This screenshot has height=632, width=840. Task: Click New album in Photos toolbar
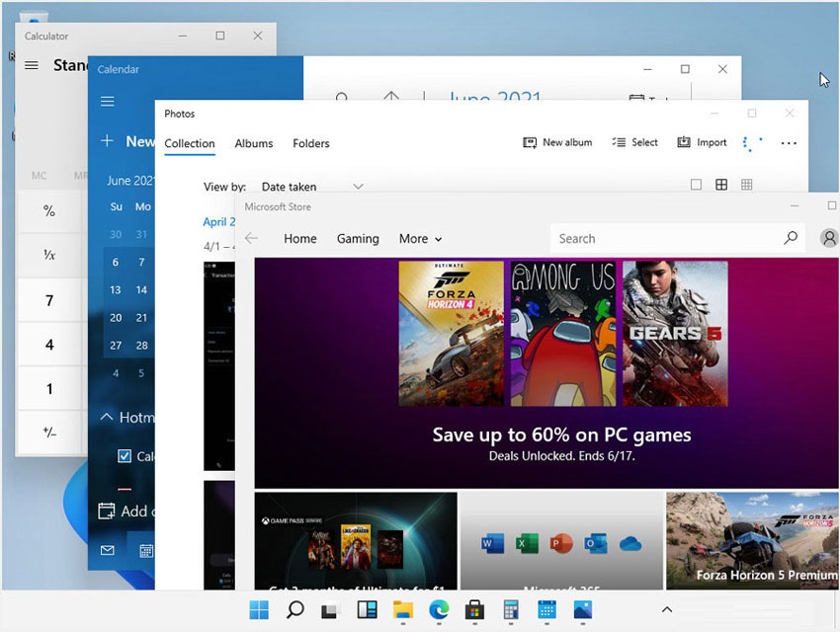pos(557,142)
